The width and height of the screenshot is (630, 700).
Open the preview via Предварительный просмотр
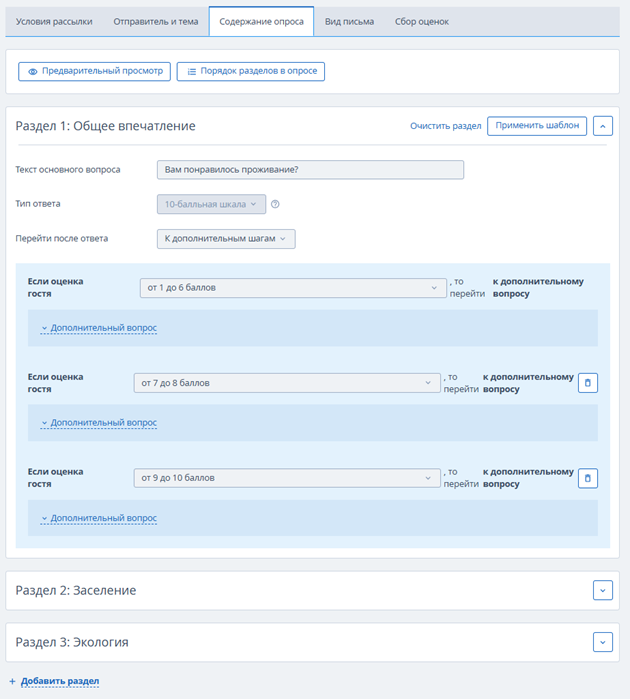[x=95, y=71]
